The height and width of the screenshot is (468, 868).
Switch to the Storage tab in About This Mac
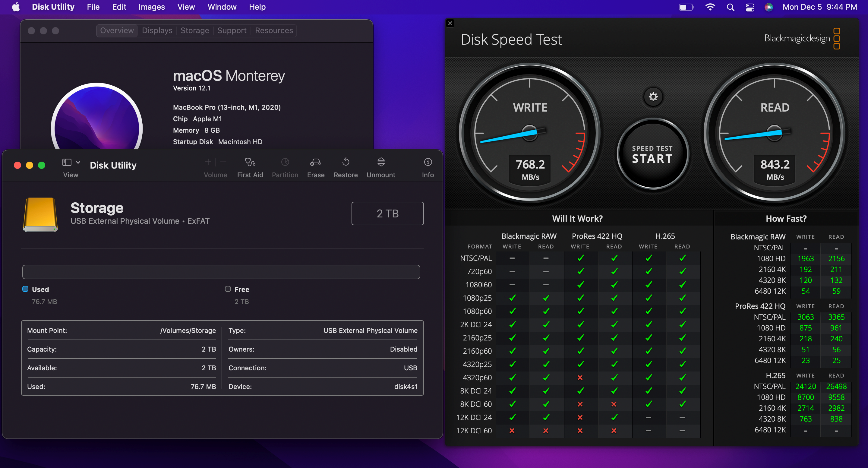(x=195, y=31)
